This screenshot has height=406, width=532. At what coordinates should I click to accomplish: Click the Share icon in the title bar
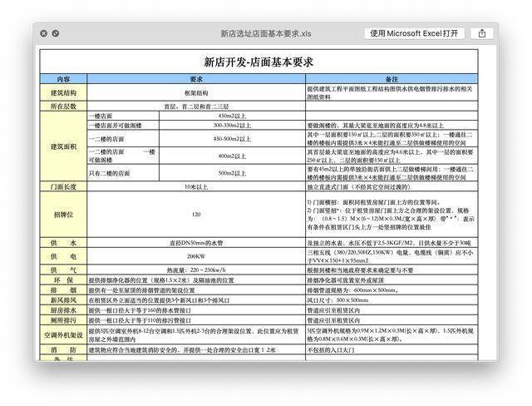pyautogui.click(x=481, y=33)
